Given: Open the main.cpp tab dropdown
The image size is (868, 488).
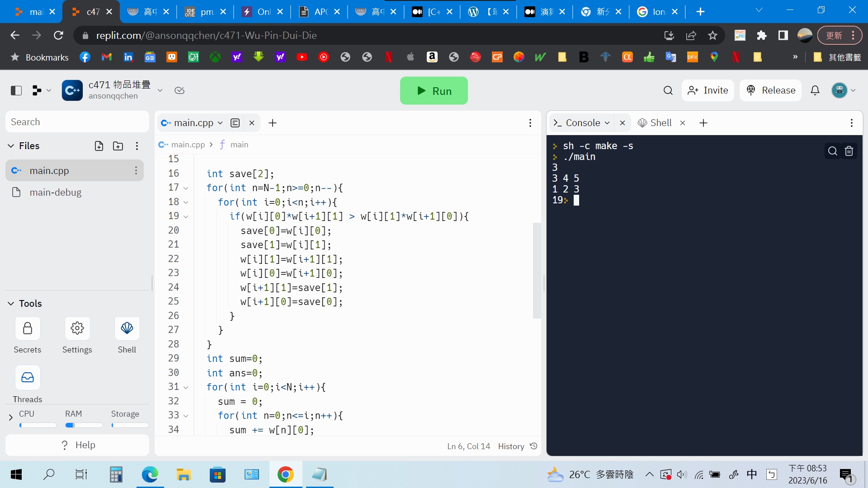Looking at the screenshot, I should tap(220, 123).
